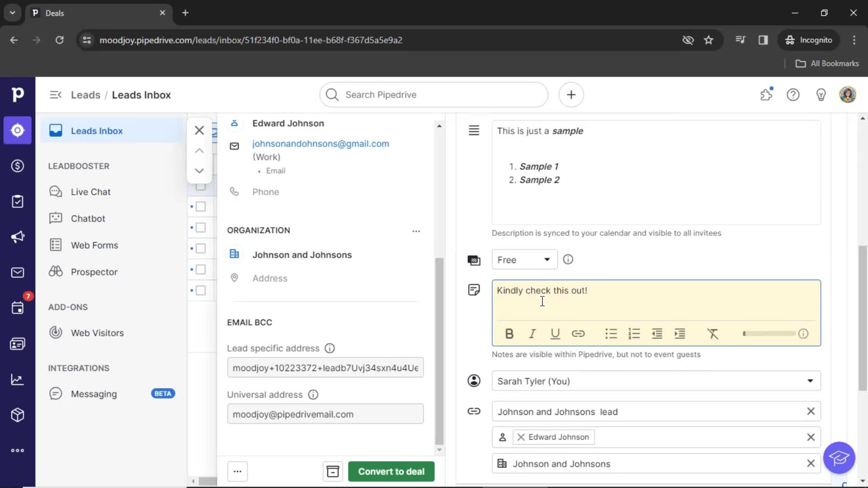Remove Edward Johnson guest tag
Image resolution: width=868 pixels, height=488 pixels.
[x=520, y=436]
